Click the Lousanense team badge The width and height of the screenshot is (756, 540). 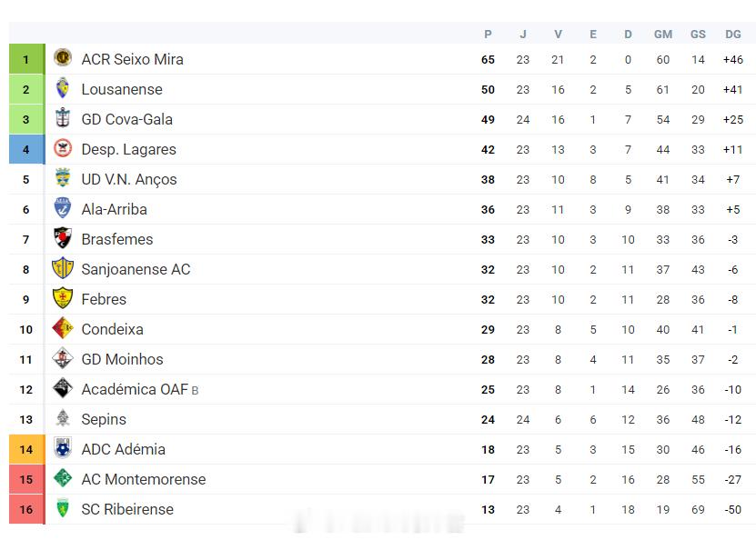coord(63,88)
